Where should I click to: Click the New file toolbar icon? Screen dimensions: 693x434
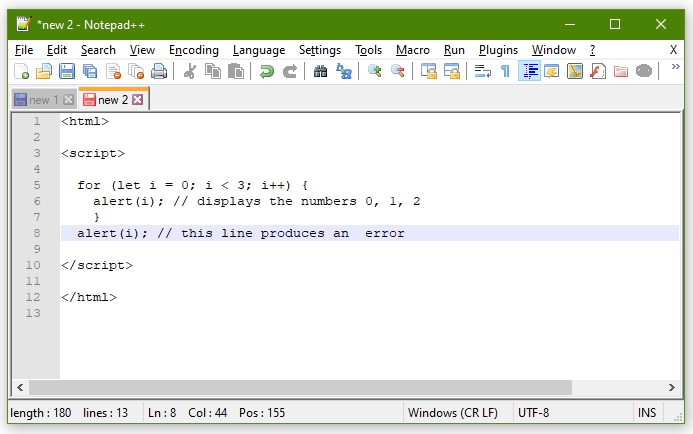point(21,72)
